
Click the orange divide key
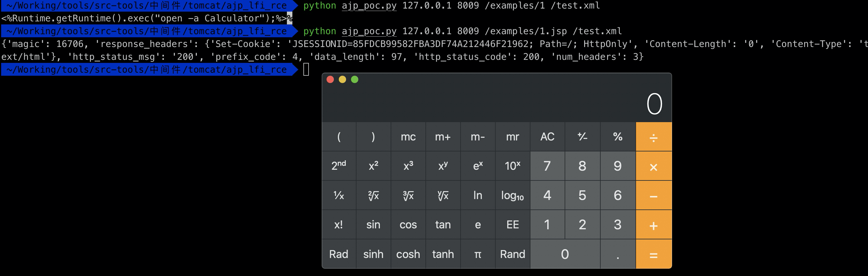(x=654, y=136)
